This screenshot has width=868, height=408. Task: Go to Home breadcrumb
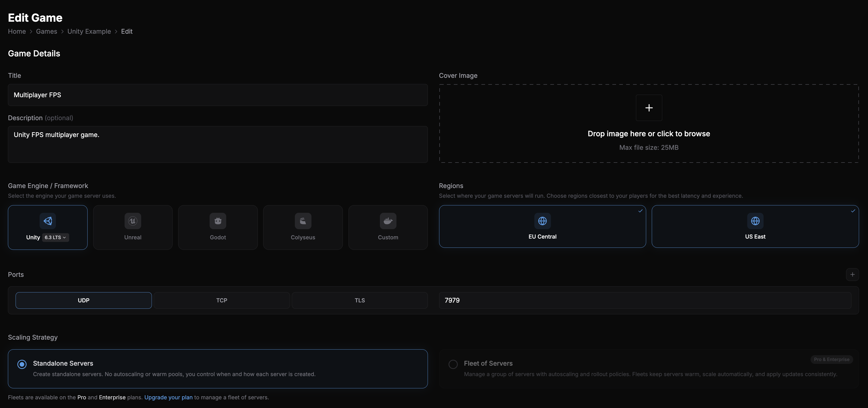[17, 31]
